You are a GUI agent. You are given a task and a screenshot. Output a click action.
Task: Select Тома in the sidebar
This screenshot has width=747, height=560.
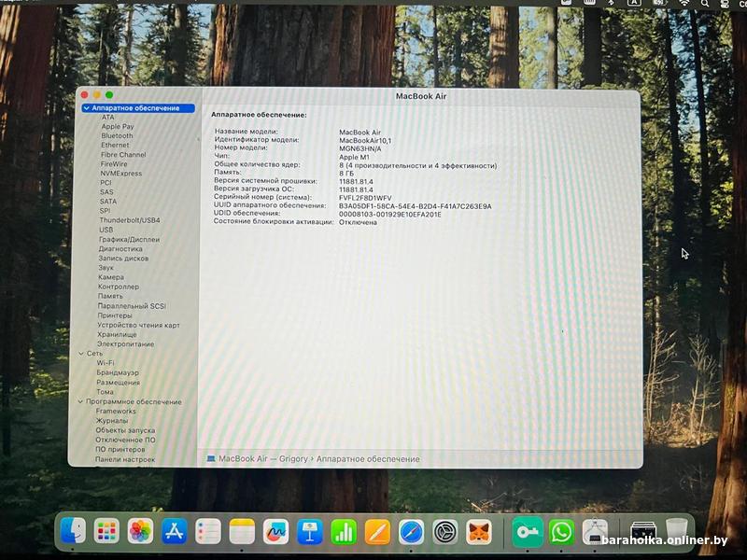click(105, 392)
